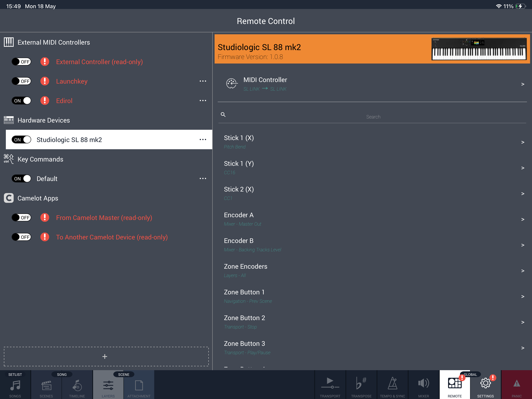Click the battery indicator in status bar

pos(521,6)
